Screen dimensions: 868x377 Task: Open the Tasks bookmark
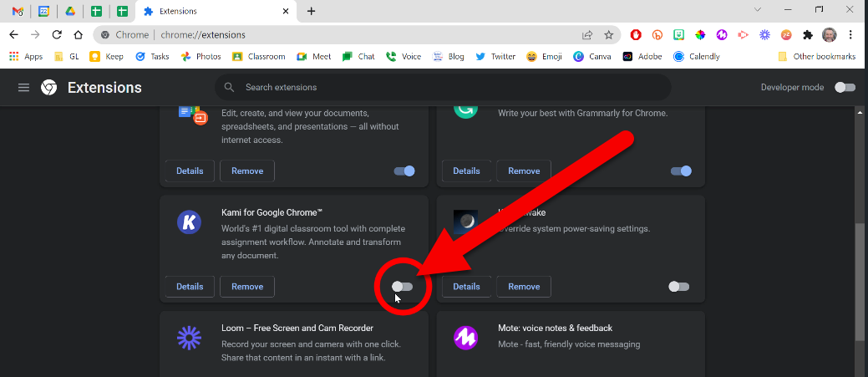point(152,57)
